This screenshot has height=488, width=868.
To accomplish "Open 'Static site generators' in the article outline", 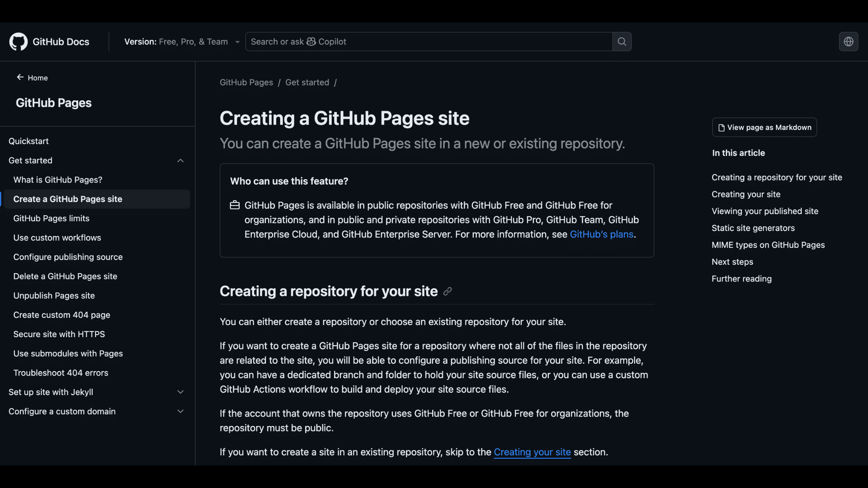I will pos(753,228).
